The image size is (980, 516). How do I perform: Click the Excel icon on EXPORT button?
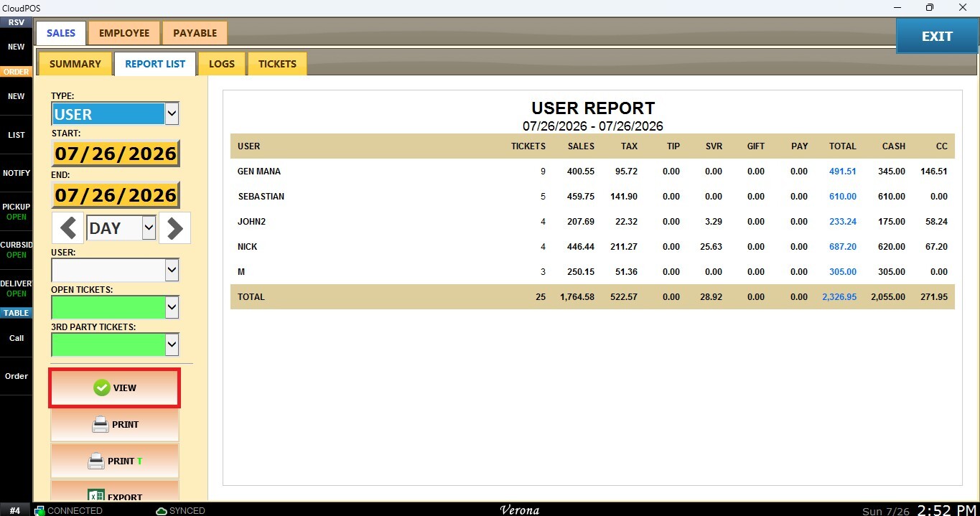point(95,496)
